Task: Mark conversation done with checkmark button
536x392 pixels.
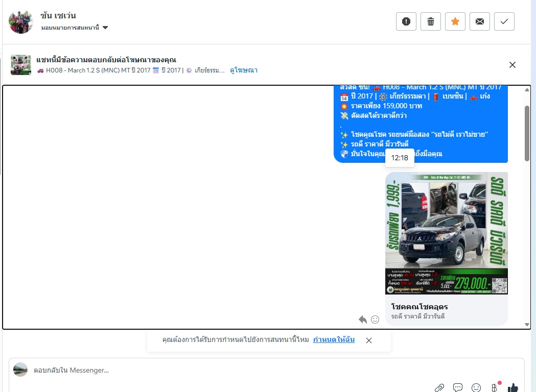Action: click(504, 21)
